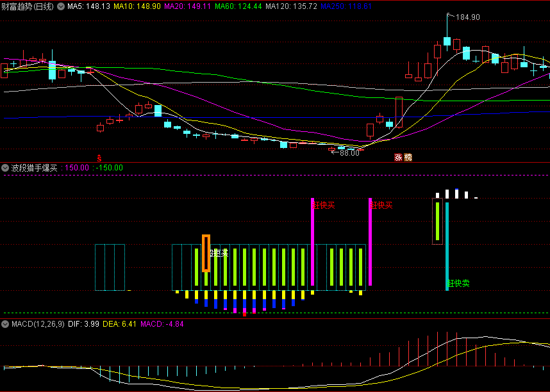Open the dropdown beside MACD(12,26,9) indicator
Image resolution: width=550 pixels, height=392 pixels.
tap(5, 324)
